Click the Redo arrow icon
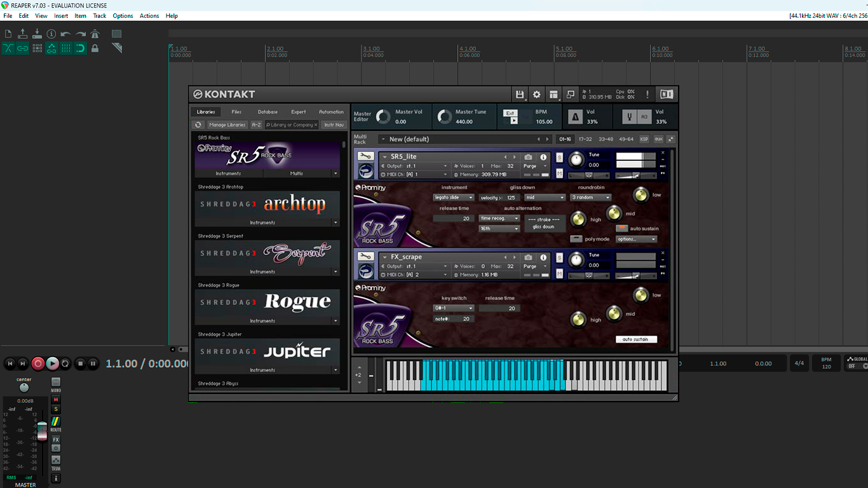 [x=81, y=34]
